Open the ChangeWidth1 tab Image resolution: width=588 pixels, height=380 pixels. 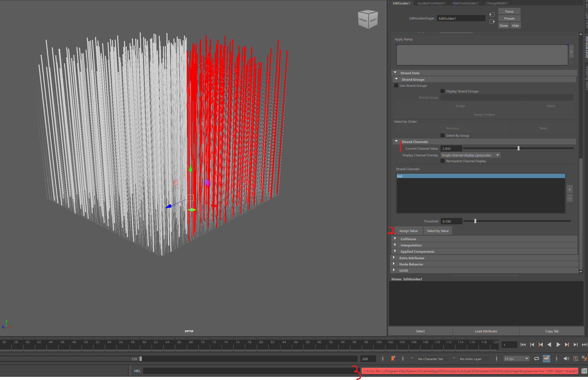coord(497,3)
